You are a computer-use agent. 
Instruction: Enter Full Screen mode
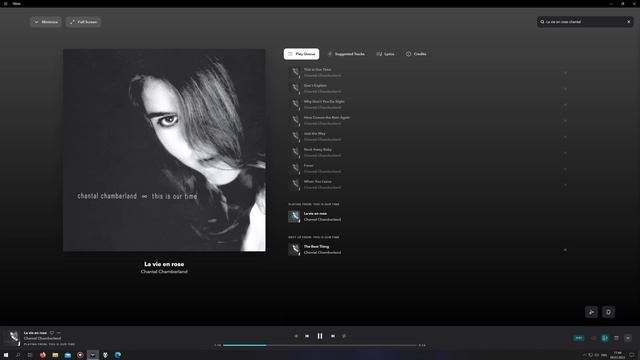pos(83,22)
